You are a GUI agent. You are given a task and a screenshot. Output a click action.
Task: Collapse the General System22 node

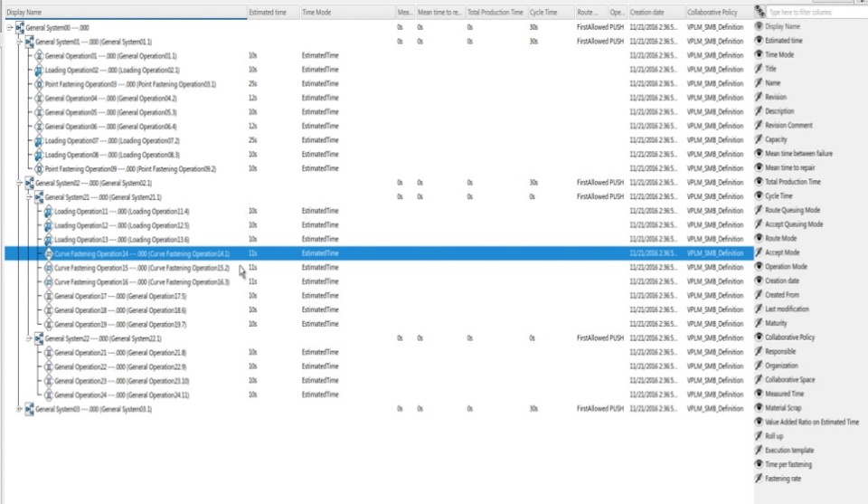click(x=29, y=338)
